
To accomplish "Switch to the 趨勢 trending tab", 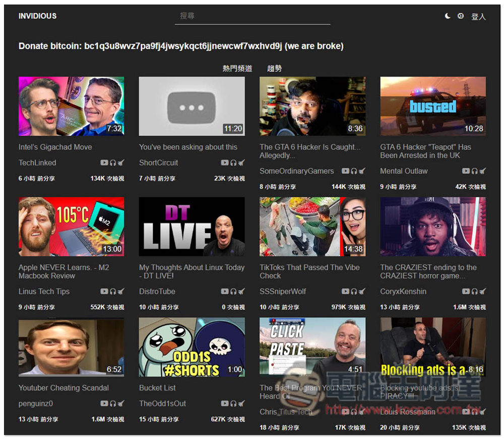I will [275, 68].
